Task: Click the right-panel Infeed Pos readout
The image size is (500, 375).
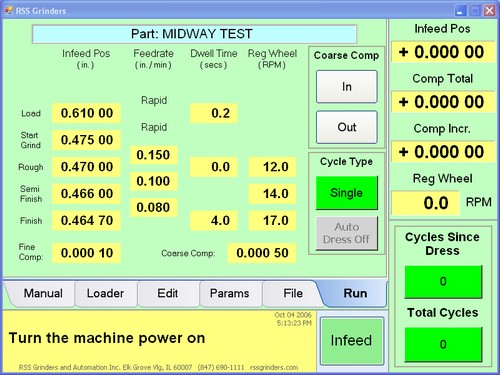Action: coord(442,52)
